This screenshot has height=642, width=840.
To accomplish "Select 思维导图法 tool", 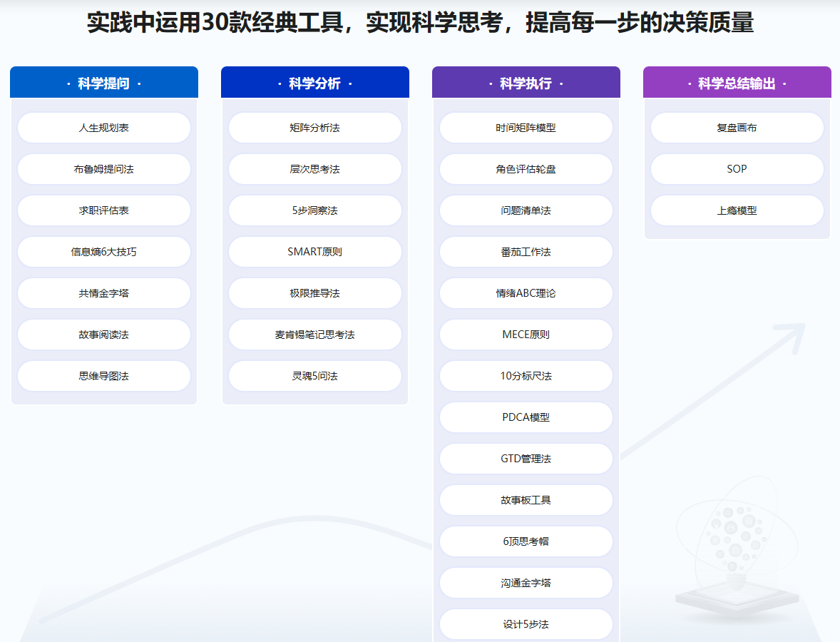I will pyautogui.click(x=104, y=376).
